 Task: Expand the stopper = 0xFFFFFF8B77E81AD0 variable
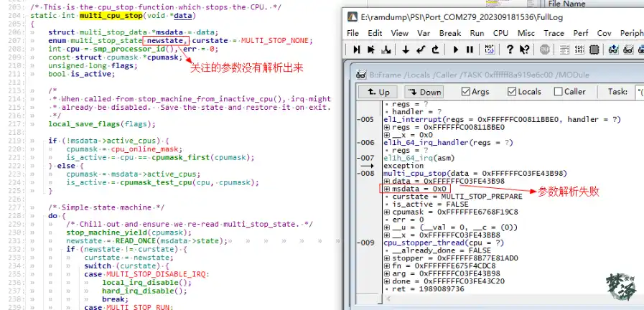(x=387, y=258)
